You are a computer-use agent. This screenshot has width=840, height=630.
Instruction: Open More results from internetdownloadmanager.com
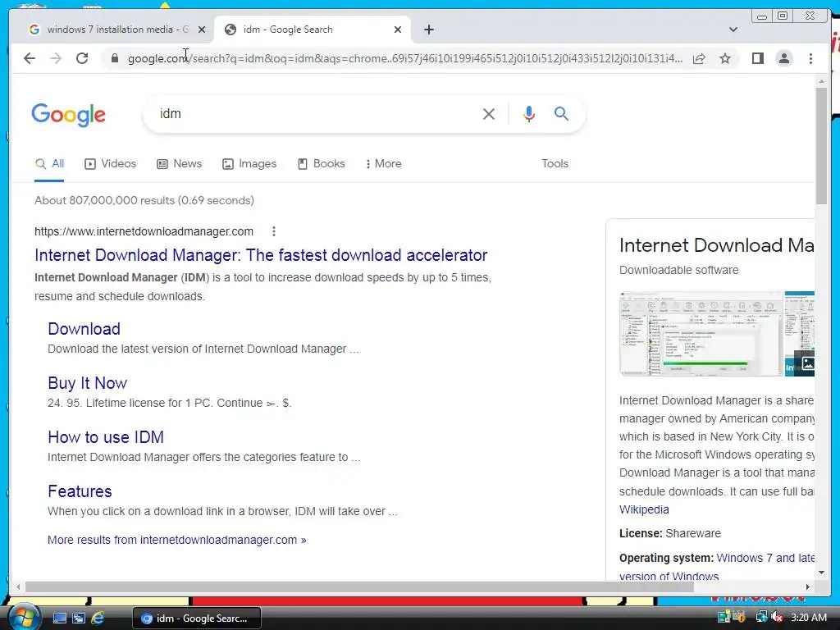pos(177,540)
